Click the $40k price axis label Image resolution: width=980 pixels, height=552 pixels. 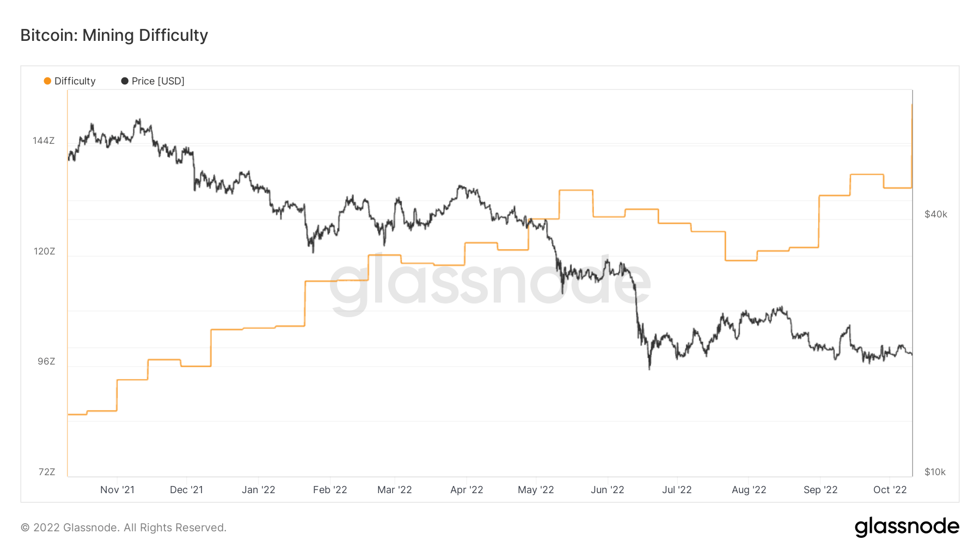pyautogui.click(x=935, y=214)
